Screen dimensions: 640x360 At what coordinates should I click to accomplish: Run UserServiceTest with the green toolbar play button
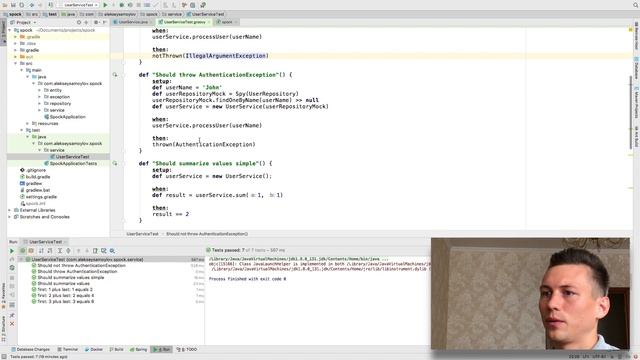point(105,5)
